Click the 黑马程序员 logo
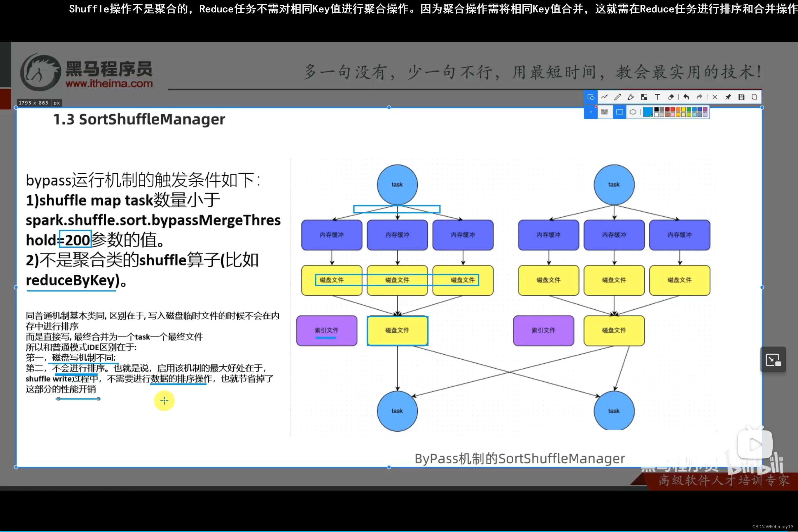Image resolution: width=798 pixels, height=532 pixels. (87, 72)
